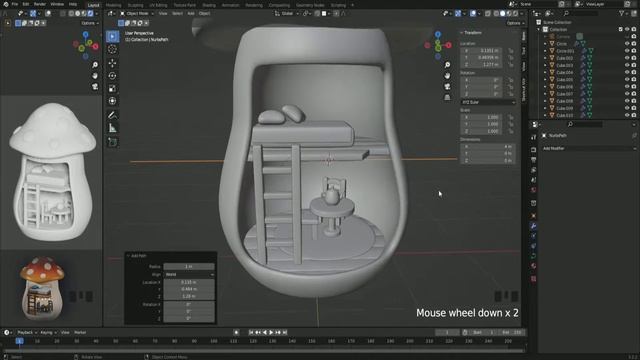Click Add Modifier button
The height and width of the screenshot is (360, 640).
pos(588,149)
